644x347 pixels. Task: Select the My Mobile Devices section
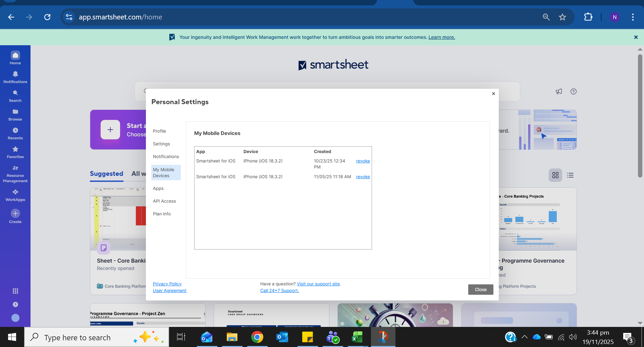[166, 172]
